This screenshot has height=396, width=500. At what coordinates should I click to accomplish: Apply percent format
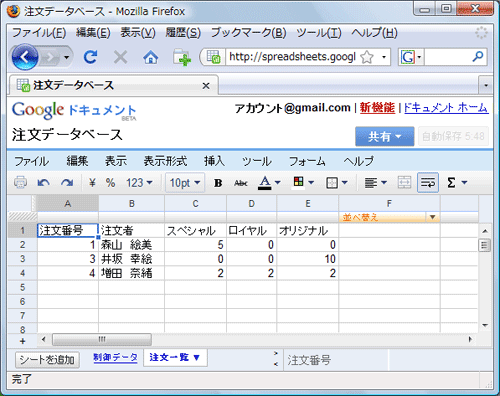pos(110,183)
